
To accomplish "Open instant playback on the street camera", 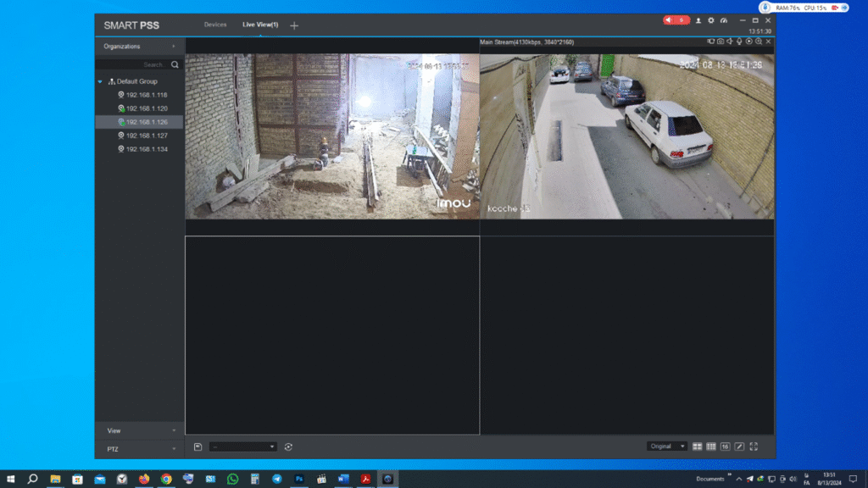I will pyautogui.click(x=749, y=42).
